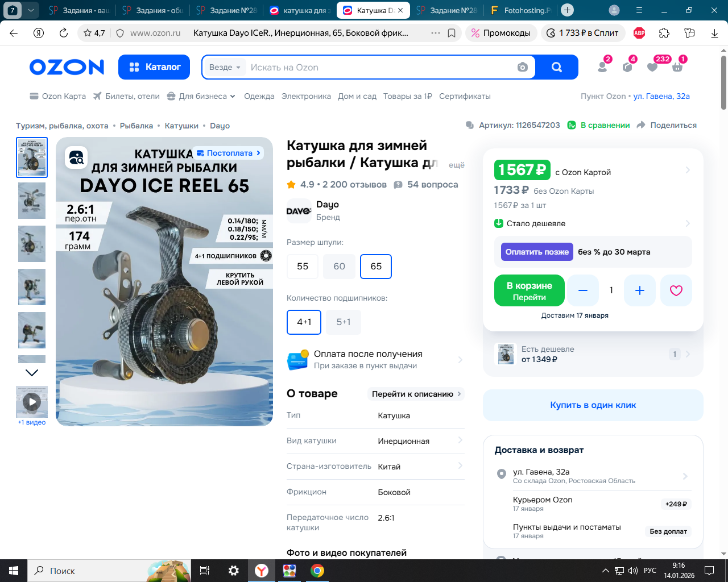Viewport: 728px width, 582px height.
Task: Select spool size 55
Action: tap(303, 267)
